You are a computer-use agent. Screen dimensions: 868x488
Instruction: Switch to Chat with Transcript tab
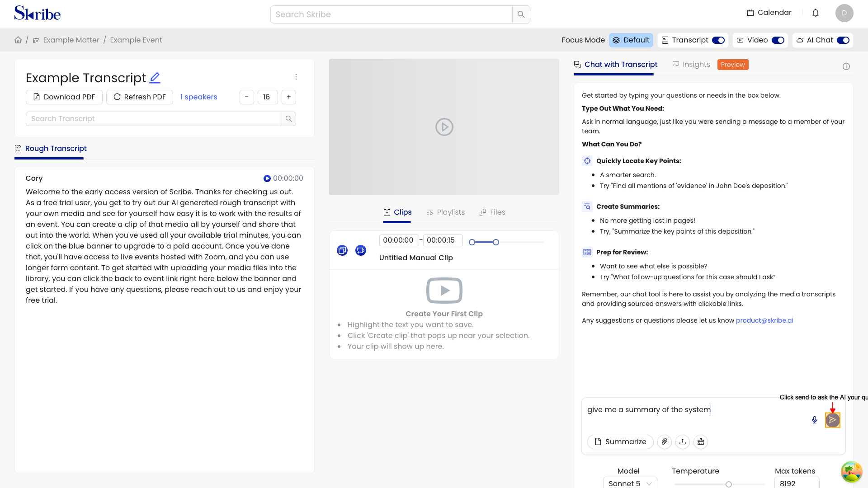[616, 65]
